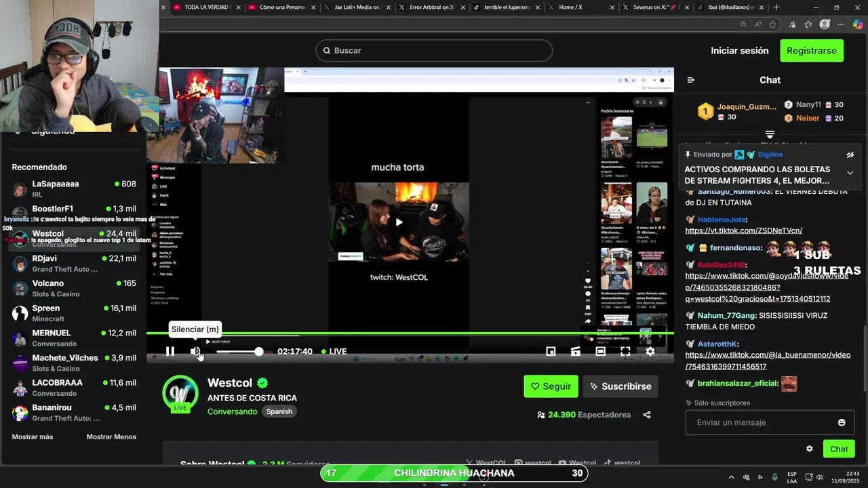868x488 pixels.
Task: Open the Machete_Vilches recommended channel
Action: [73, 363]
